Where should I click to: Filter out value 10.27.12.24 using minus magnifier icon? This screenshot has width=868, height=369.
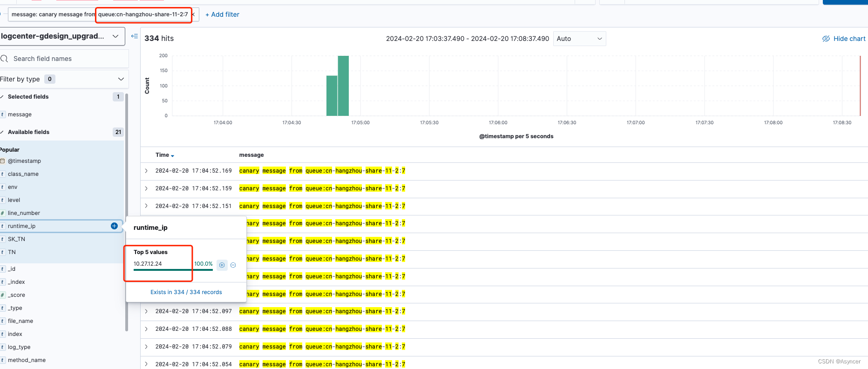(233, 265)
